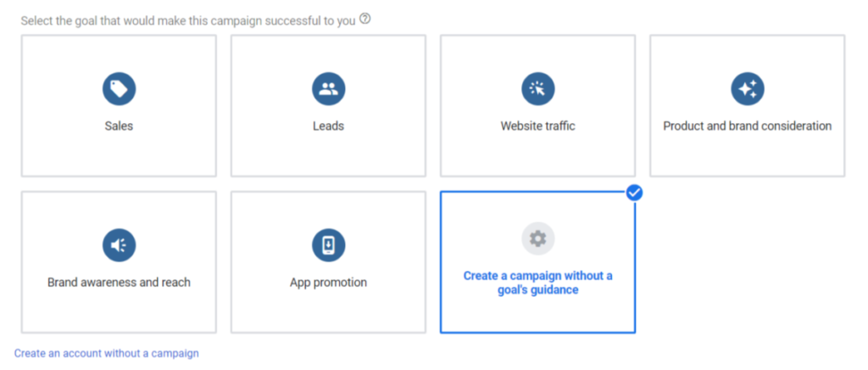This screenshot has height=370, width=868.
Task: Click empty space below the Sales label
Action: 119,157
